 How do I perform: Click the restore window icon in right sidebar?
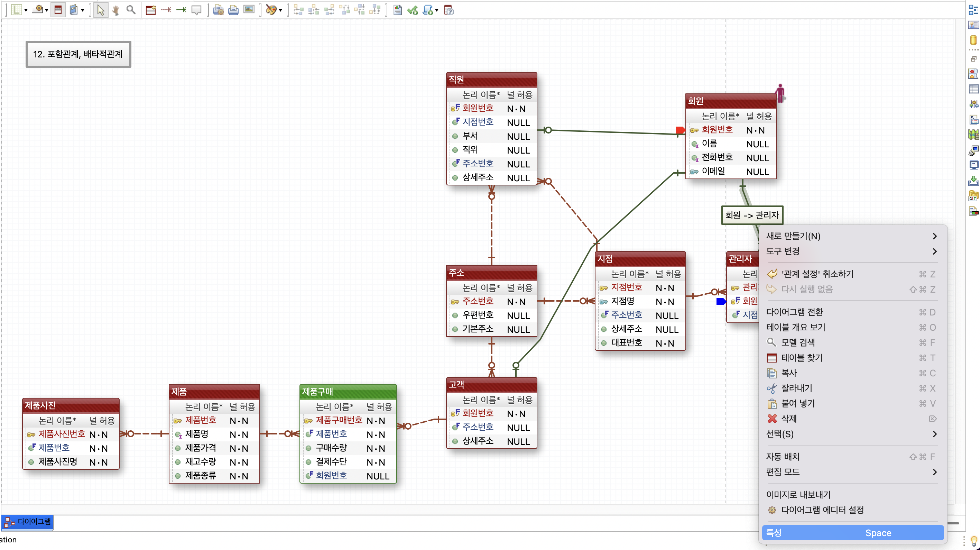click(x=973, y=58)
